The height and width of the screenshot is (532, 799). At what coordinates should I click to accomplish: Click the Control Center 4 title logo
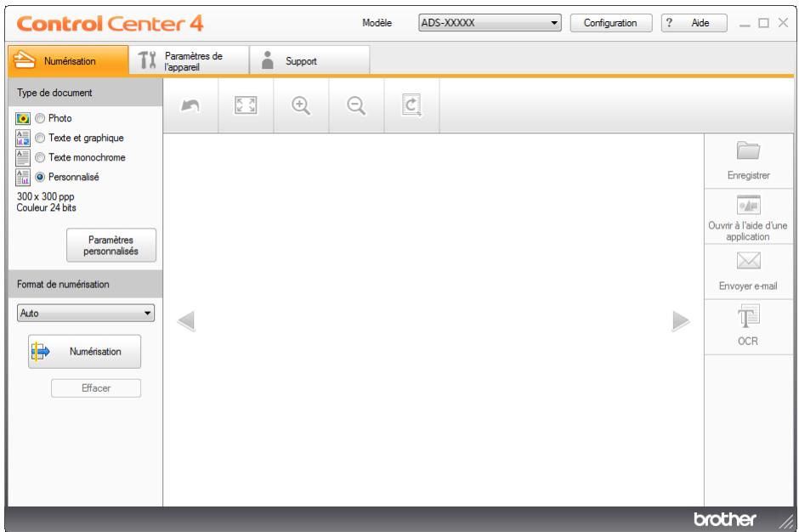(x=110, y=24)
